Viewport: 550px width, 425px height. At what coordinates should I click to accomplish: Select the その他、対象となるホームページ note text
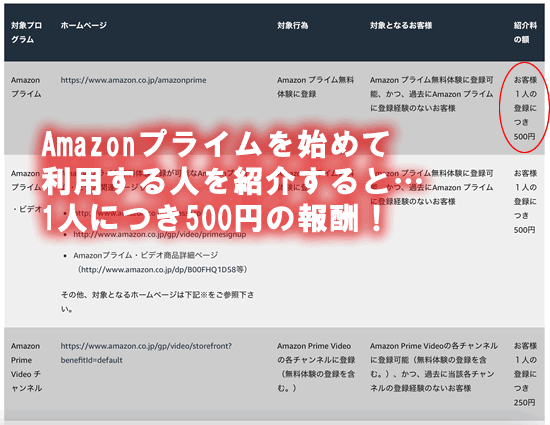click(x=157, y=302)
